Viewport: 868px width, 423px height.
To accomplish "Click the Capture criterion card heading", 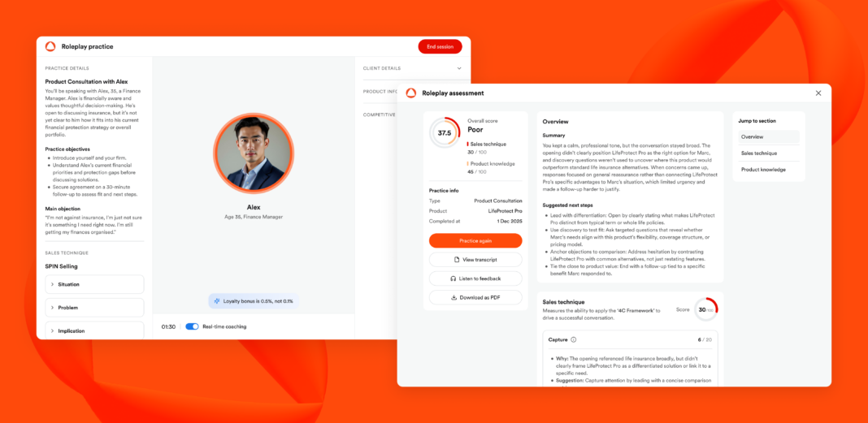I will pos(558,339).
